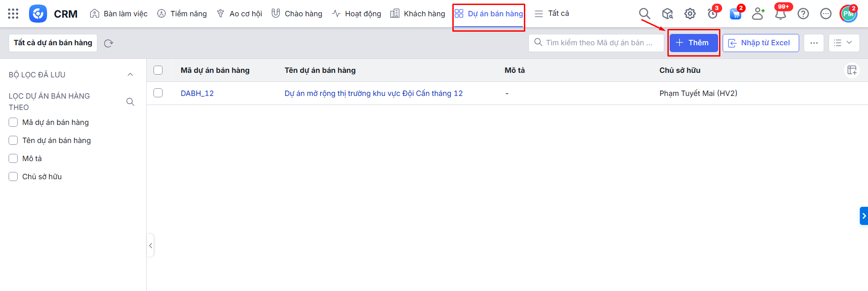
Task: Collapse the 'Bộ lọc đã lưu' section
Action: pyautogui.click(x=130, y=75)
